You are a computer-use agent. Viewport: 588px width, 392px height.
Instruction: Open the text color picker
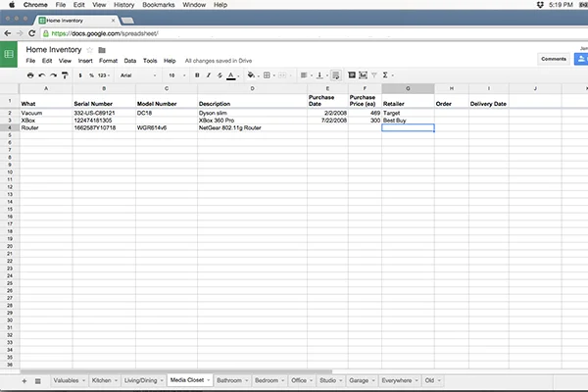click(232, 75)
